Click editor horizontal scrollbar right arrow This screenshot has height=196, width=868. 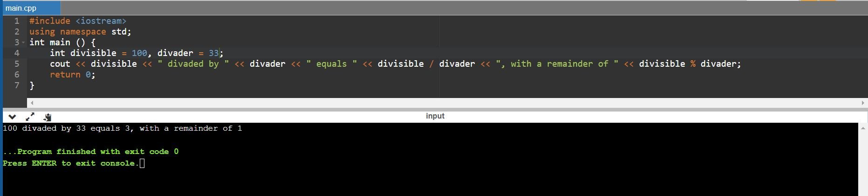[862, 103]
